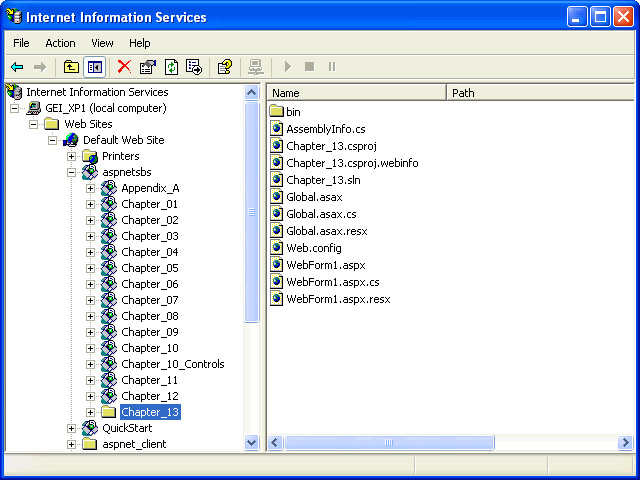
Task: Expand the Chapter_10_Controls tree node
Action: tap(90, 364)
